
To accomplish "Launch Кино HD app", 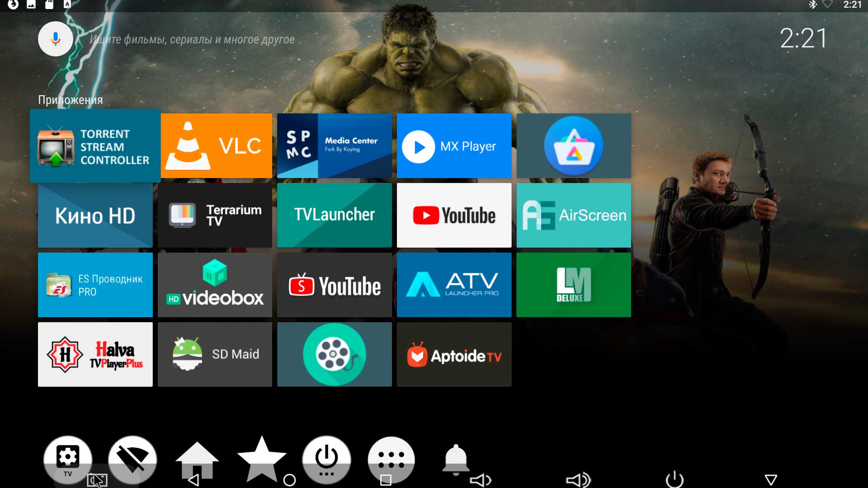I will point(95,214).
